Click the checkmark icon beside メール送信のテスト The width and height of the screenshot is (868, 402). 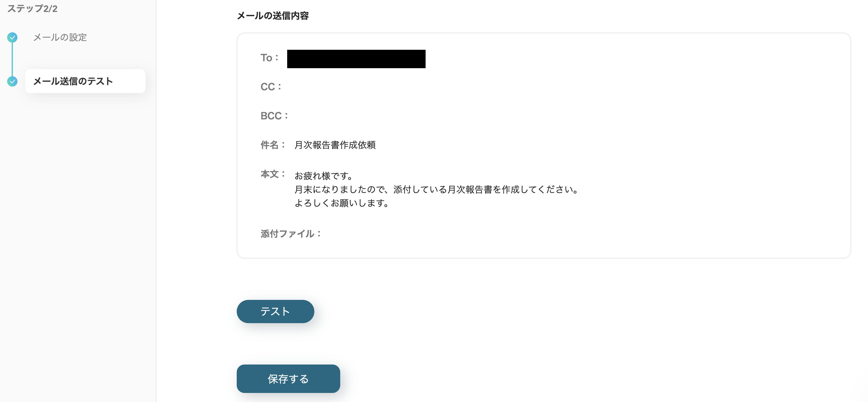pyautogui.click(x=12, y=81)
